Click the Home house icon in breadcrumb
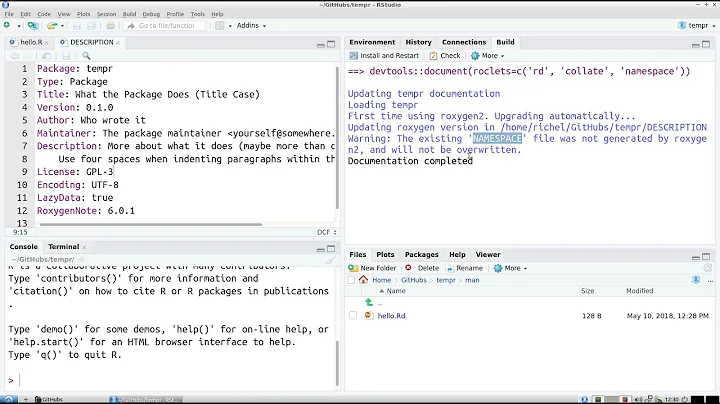This screenshot has width=720, height=404. point(364,280)
